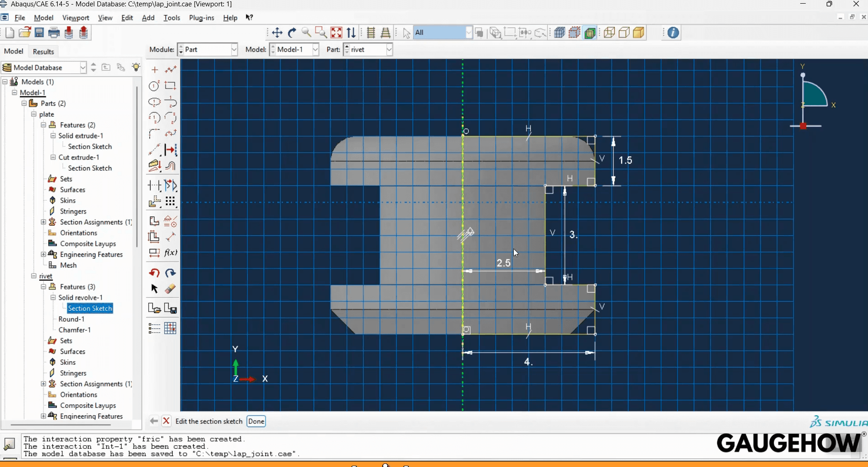Cancel sketch editing with the X button
The height and width of the screenshot is (467, 868).
[x=166, y=421]
